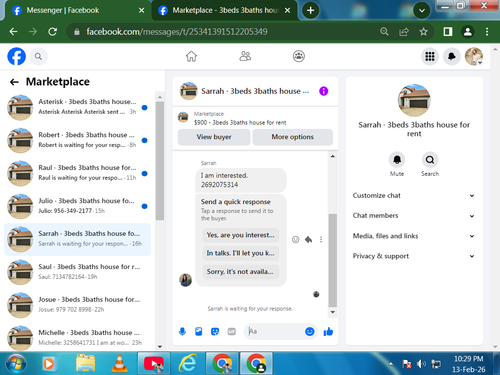The height and width of the screenshot is (375, 500).
Task: Switch to the Marketplace - 3beds 3baths tab
Action: (223, 10)
